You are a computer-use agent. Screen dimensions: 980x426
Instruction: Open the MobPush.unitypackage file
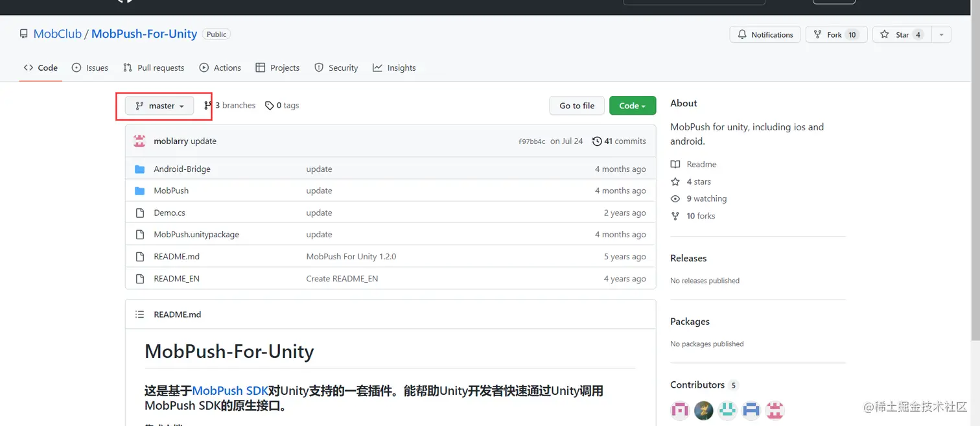tap(196, 234)
